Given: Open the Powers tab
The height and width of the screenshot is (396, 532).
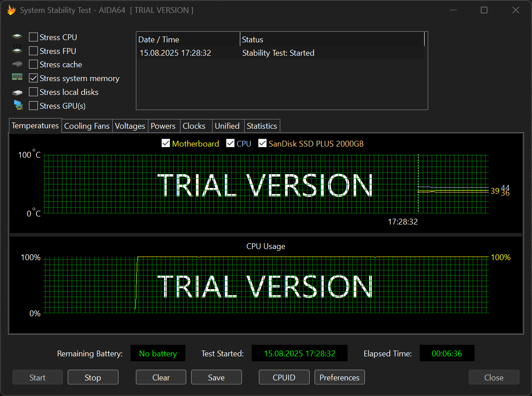Looking at the screenshot, I should [x=163, y=126].
